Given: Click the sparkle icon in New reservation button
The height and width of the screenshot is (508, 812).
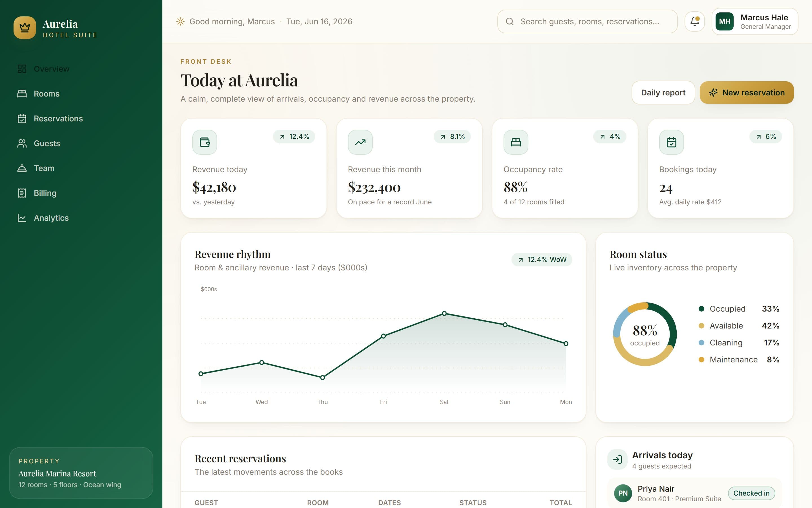Looking at the screenshot, I should [x=713, y=92].
